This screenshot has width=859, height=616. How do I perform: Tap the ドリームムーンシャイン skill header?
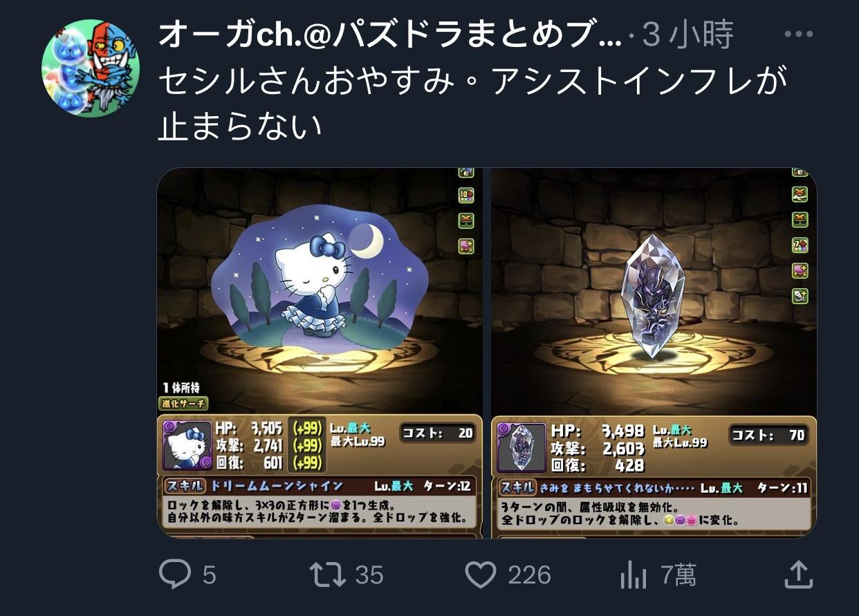(276, 485)
